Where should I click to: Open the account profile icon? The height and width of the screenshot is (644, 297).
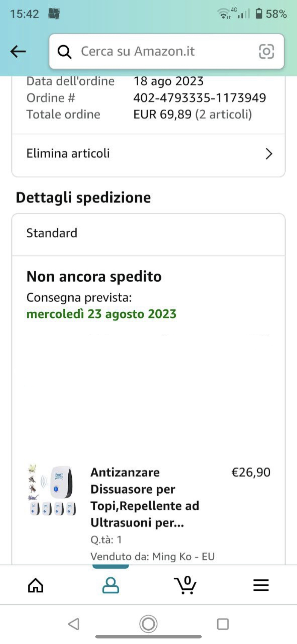coord(111,585)
